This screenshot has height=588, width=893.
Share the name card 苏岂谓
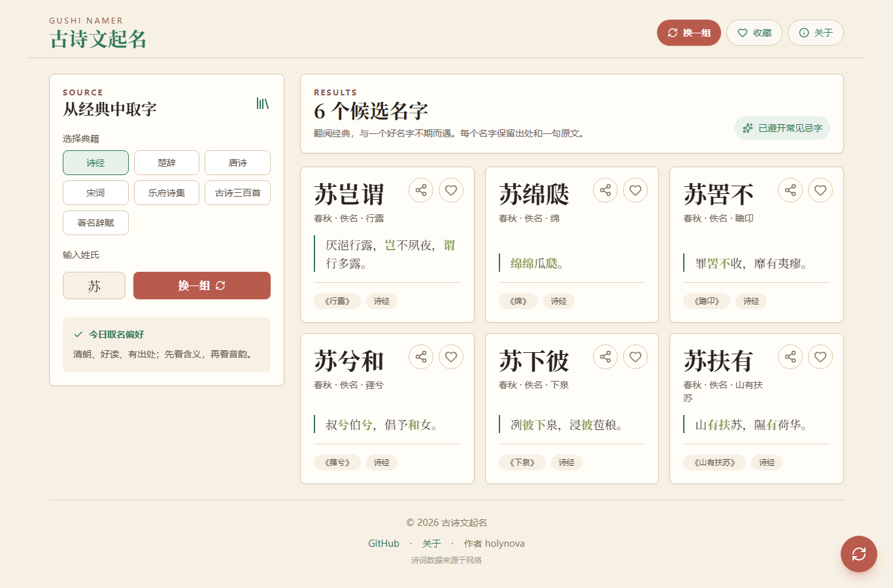coord(421,190)
